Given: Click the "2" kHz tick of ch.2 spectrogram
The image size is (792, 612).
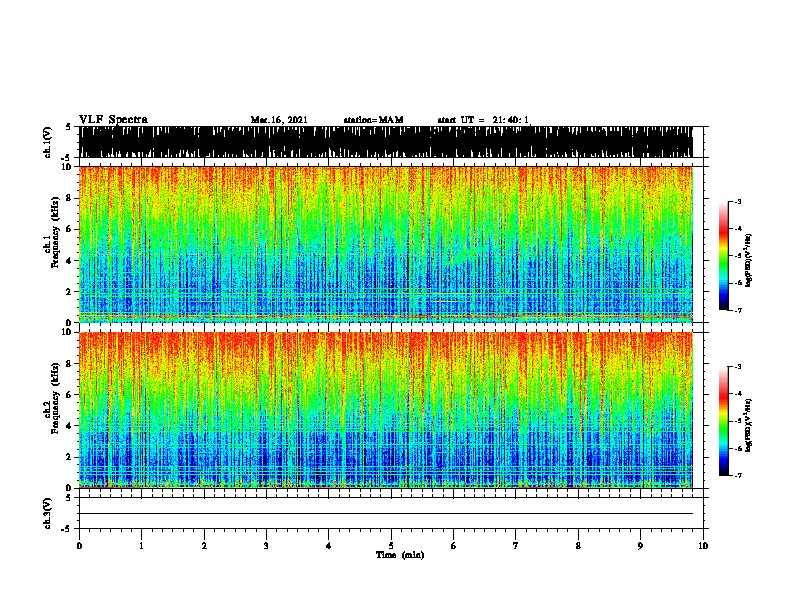Looking at the screenshot, I should (x=69, y=457).
